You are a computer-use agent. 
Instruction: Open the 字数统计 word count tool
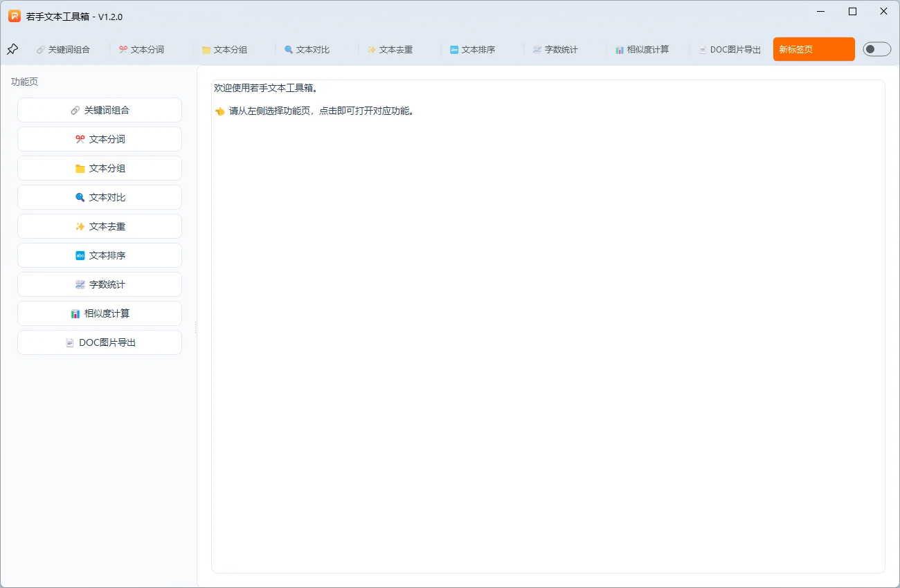[99, 284]
